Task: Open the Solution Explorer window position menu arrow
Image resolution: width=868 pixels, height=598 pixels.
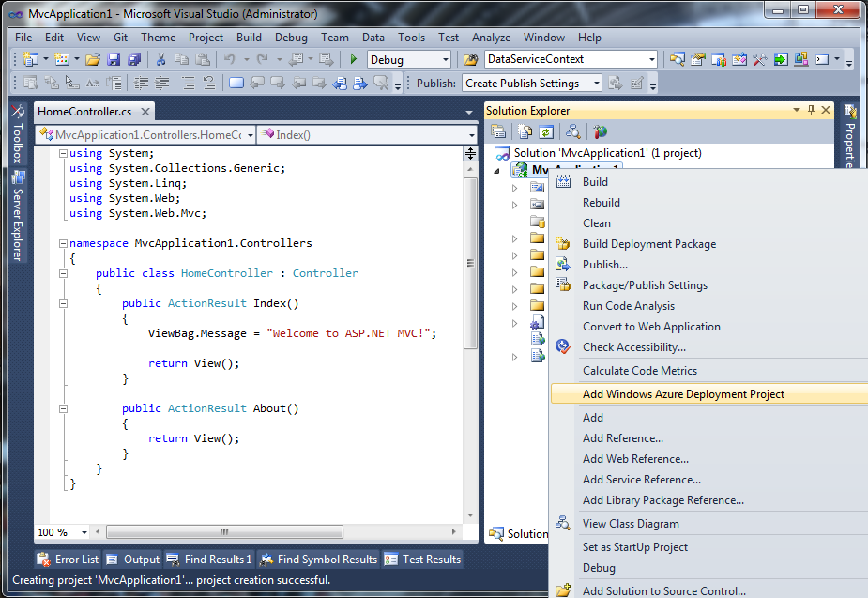Action: pyautogui.click(x=796, y=110)
